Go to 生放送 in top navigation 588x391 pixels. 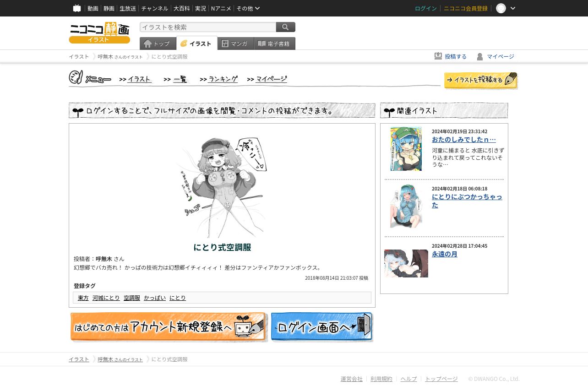pyautogui.click(x=128, y=8)
